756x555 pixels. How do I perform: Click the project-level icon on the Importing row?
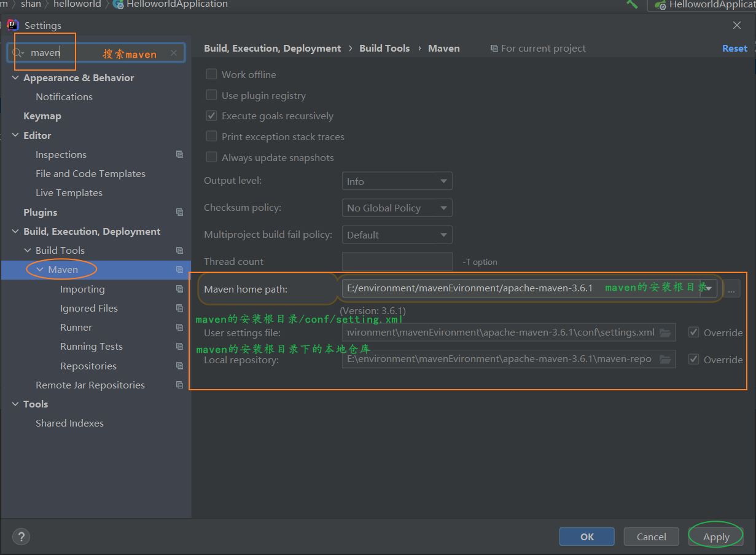pos(179,289)
